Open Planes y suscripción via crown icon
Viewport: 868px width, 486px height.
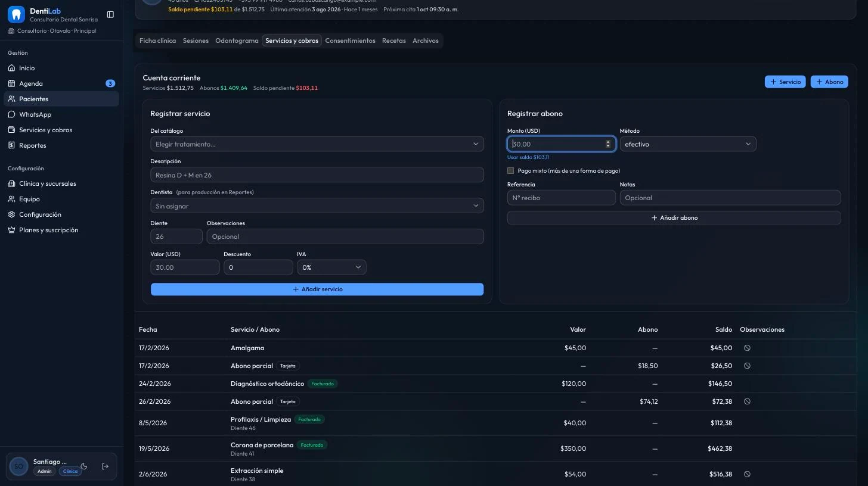[x=12, y=230]
